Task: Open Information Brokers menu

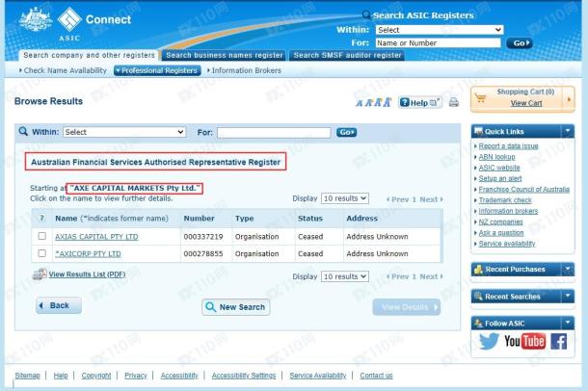Action: pyautogui.click(x=245, y=70)
